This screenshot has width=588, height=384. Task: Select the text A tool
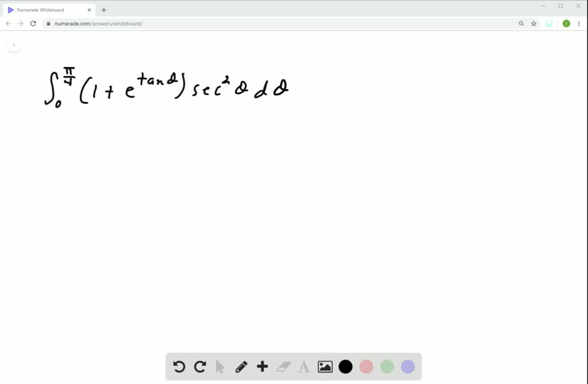click(x=304, y=367)
